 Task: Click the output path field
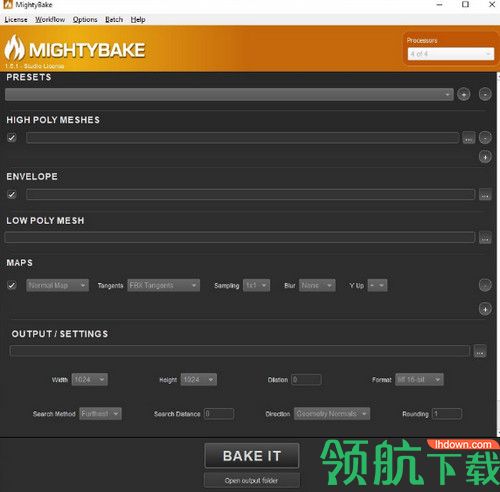[240, 351]
